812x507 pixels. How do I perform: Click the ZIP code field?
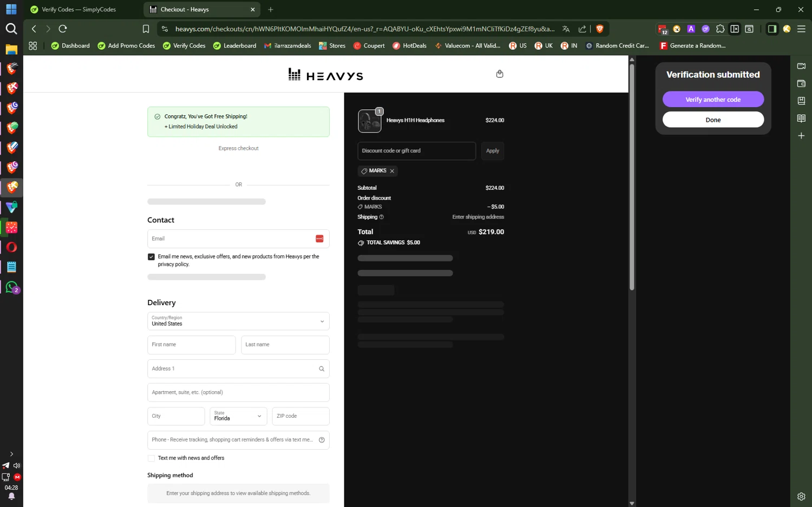tap(300, 416)
